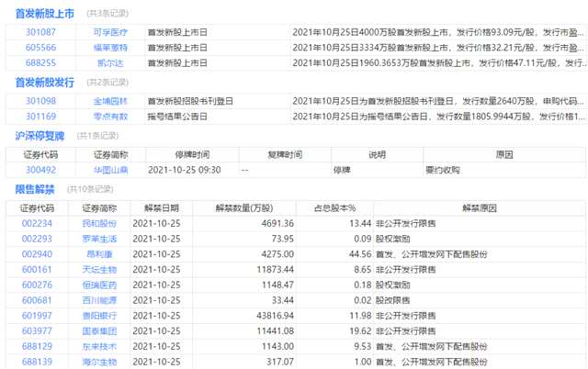Open stock code link 600681
Screen dimensions: 588x369
click(37, 300)
